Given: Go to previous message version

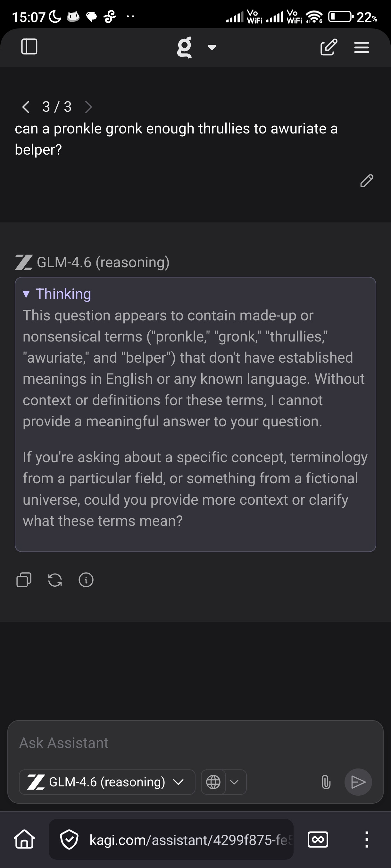Looking at the screenshot, I should 26,107.
